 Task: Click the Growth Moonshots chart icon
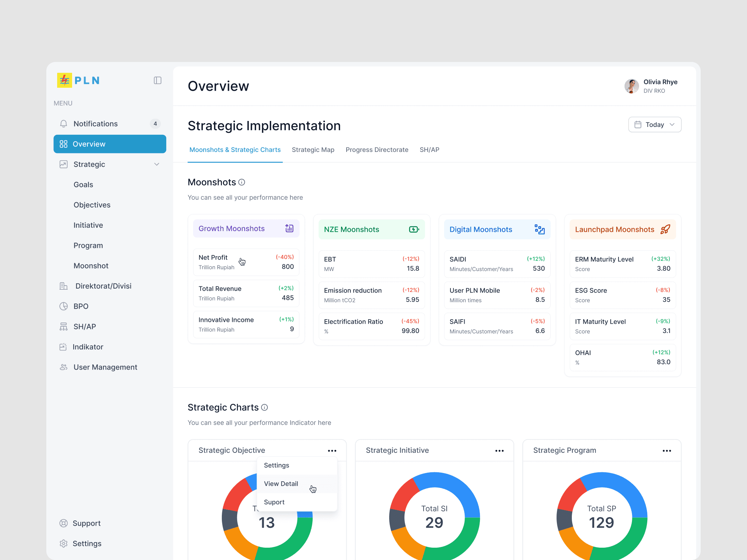289,228
